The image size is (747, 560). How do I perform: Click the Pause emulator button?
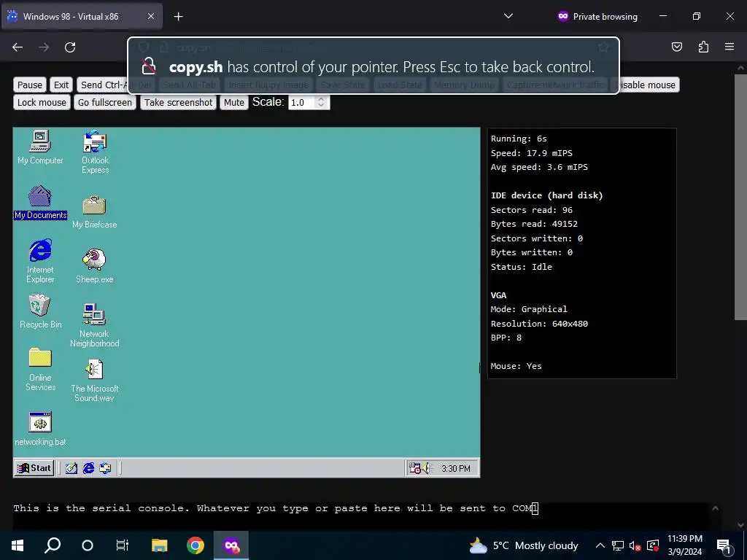pyautogui.click(x=29, y=85)
